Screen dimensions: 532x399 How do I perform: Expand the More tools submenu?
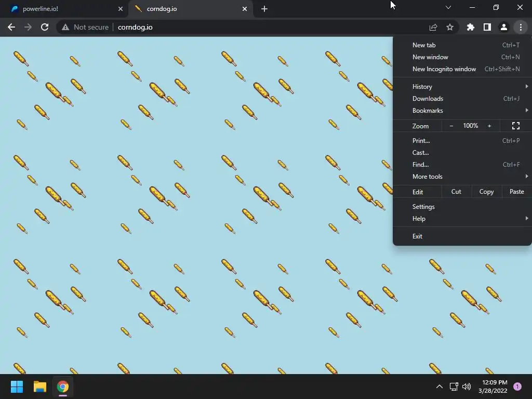(462, 177)
